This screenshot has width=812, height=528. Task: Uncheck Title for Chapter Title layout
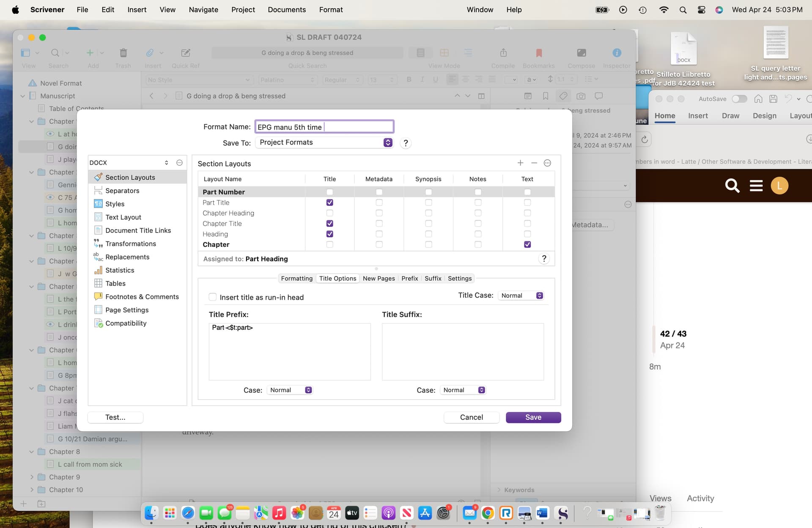tap(329, 224)
